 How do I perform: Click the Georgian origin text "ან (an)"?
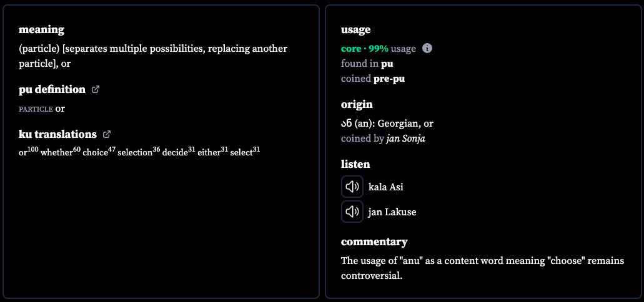[356, 124]
